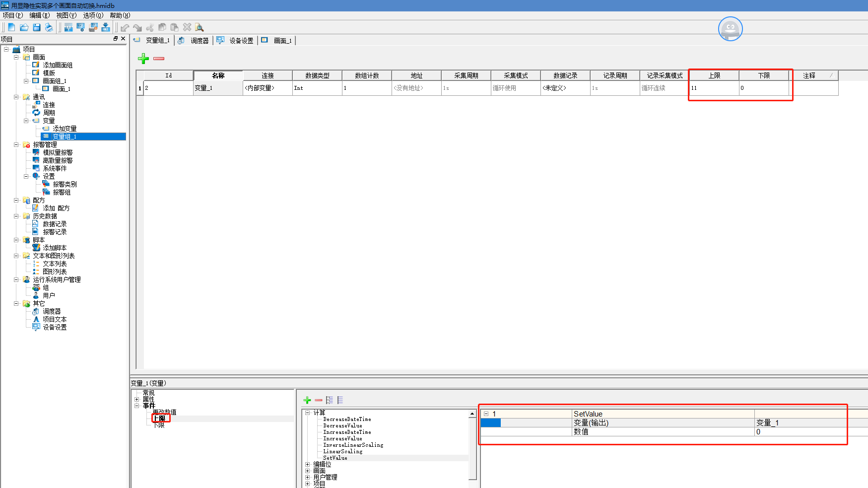Click the Download to device icon
Image resolution: width=868 pixels, height=488 pixels.
105,27
